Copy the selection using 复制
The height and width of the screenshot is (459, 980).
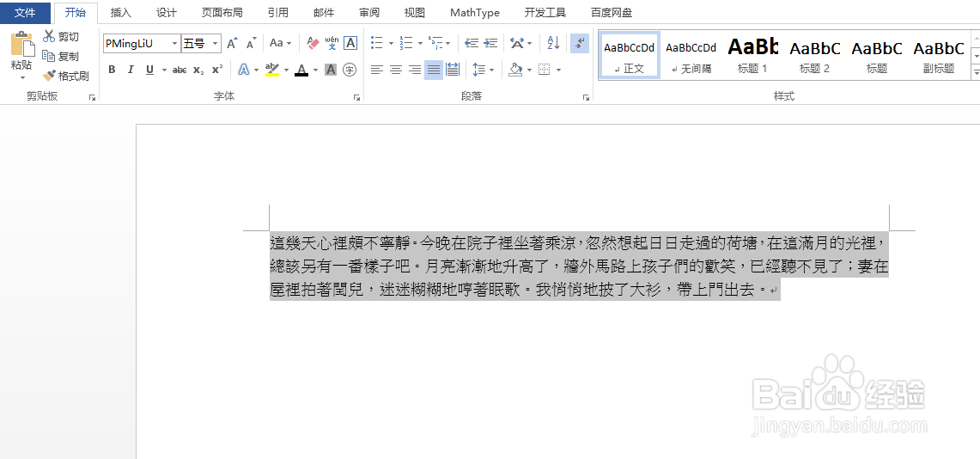tap(61, 56)
